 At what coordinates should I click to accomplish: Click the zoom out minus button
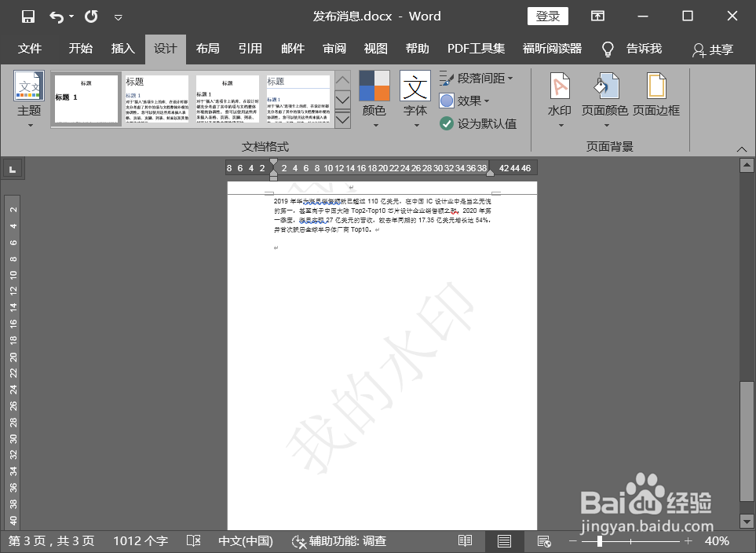[x=573, y=541]
